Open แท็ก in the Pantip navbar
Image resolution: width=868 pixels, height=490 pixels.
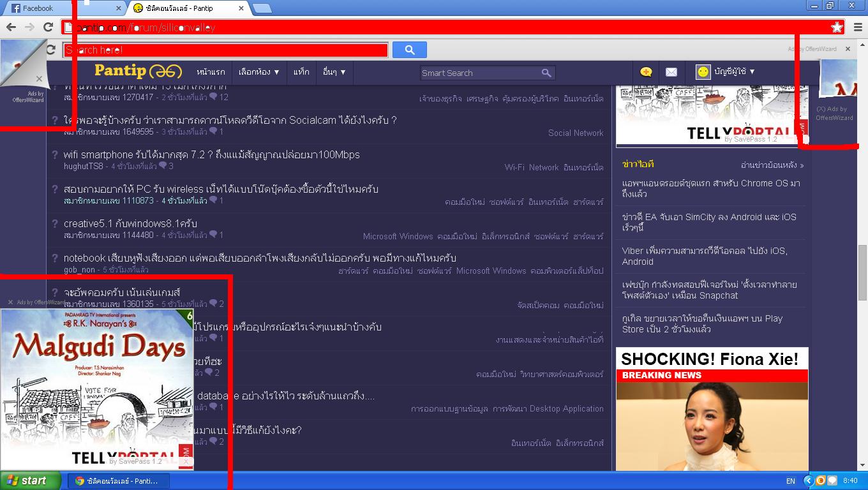coord(301,72)
